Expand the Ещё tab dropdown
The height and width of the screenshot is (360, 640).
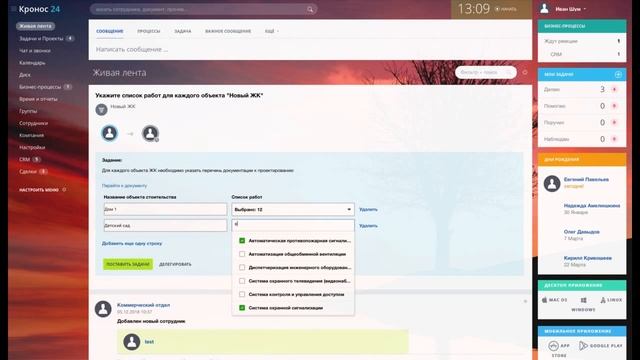271,31
